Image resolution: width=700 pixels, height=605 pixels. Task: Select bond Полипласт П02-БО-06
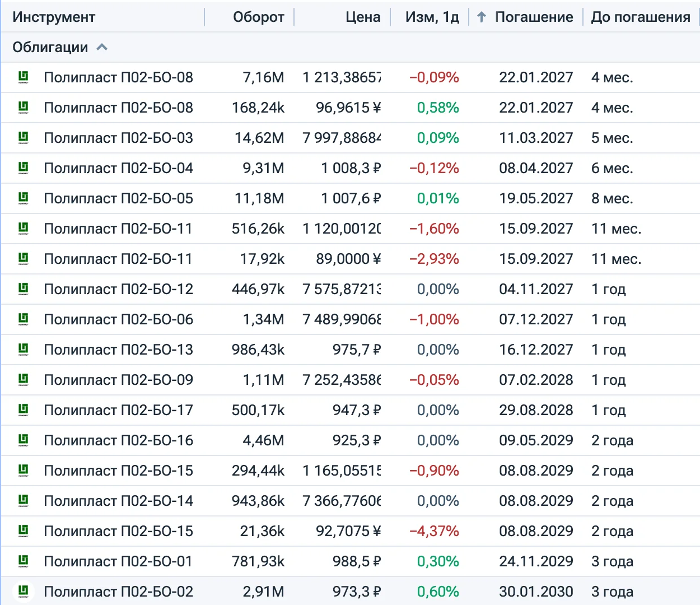118,319
